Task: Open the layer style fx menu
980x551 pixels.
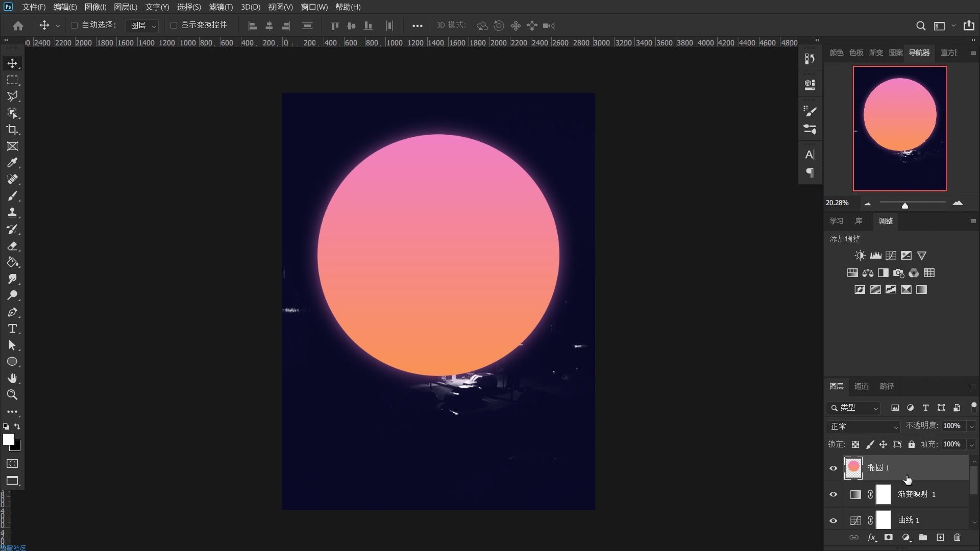Action: tap(872, 537)
